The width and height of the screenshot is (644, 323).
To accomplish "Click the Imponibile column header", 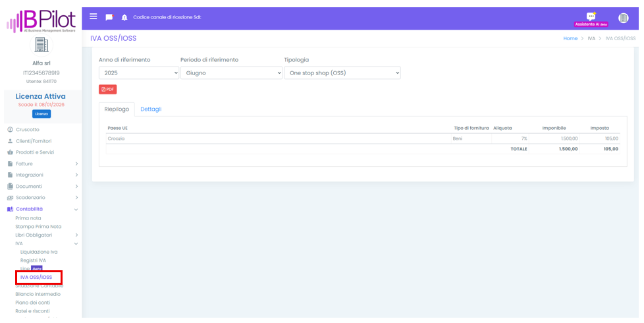I will [x=554, y=129].
